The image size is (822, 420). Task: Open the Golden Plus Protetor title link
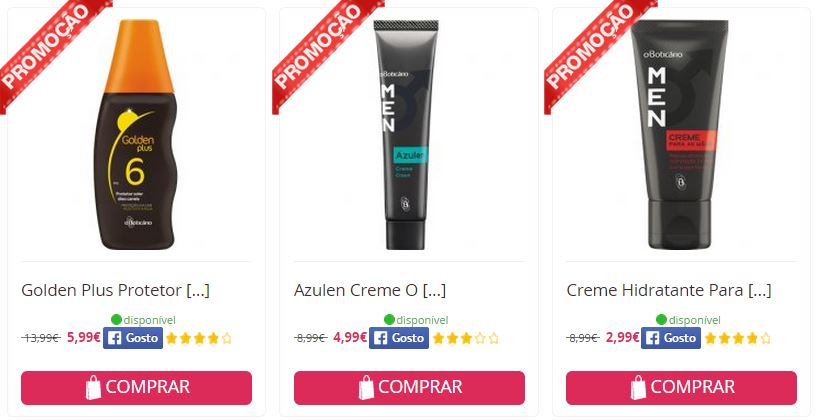click(x=115, y=290)
